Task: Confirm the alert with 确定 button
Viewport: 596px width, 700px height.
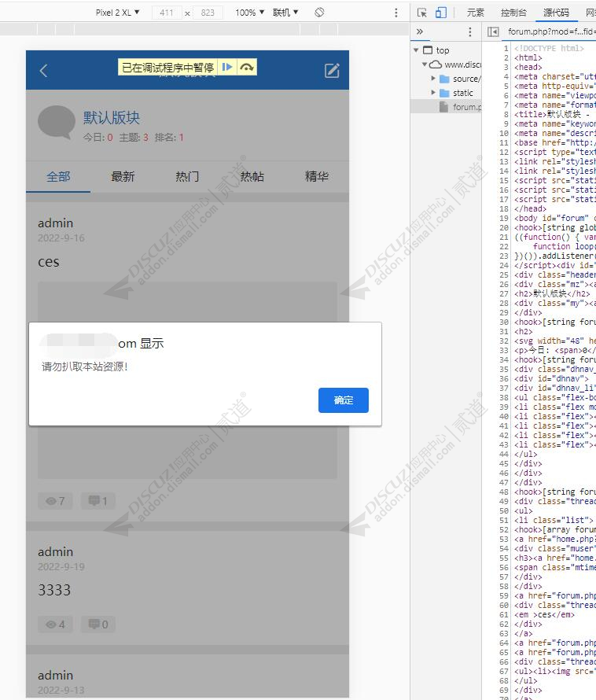Action: tap(344, 400)
